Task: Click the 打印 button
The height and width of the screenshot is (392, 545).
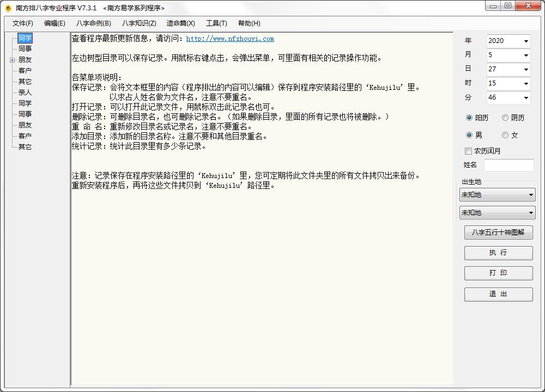Action: pyautogui.click(x=498, y=273)
